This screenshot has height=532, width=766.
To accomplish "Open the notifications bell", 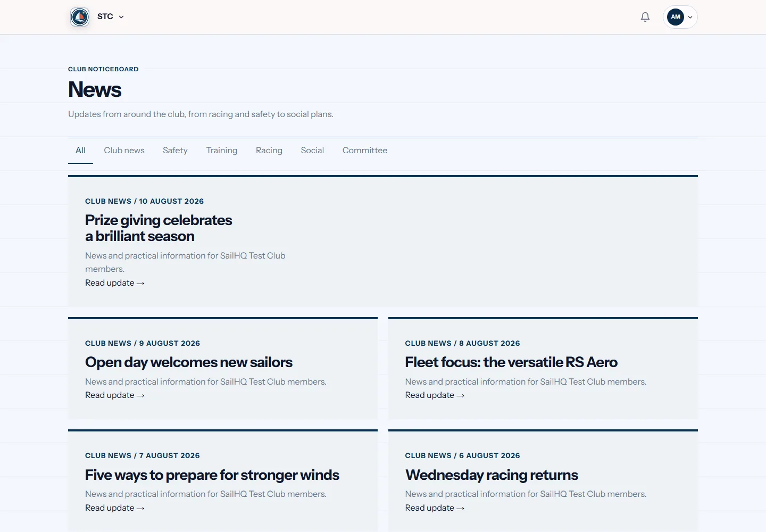I will [x=645, y=17].
